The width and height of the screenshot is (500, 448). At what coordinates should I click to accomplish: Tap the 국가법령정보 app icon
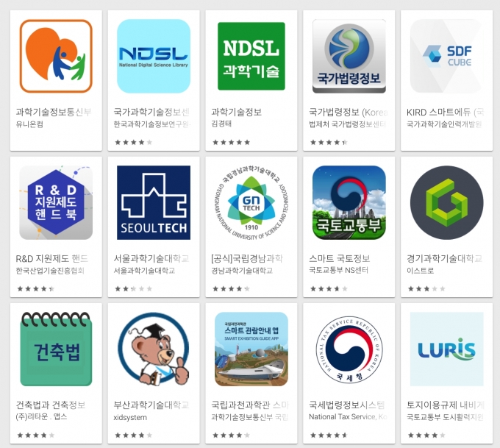(x=349, y=56)
